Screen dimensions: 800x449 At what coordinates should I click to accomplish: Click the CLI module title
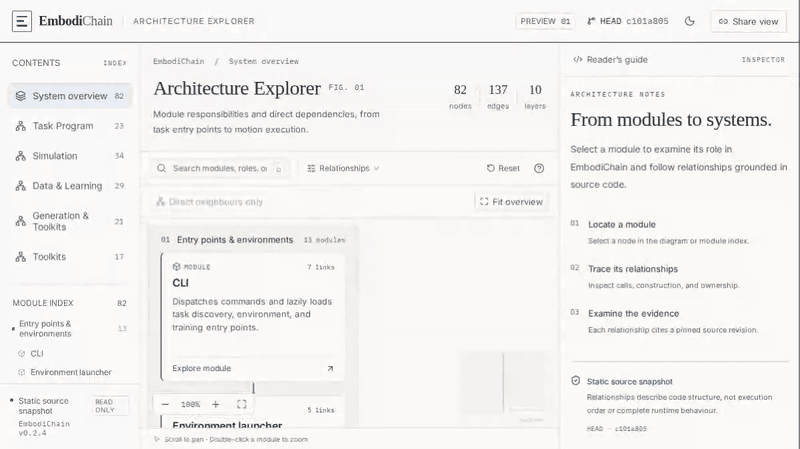click(x=181, y=283)
